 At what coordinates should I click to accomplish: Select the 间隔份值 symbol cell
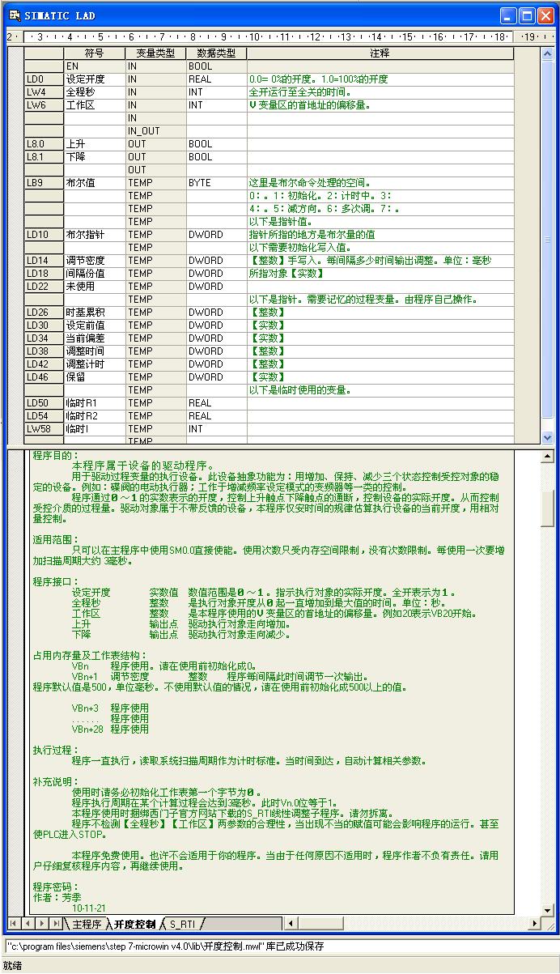[94, 274]
